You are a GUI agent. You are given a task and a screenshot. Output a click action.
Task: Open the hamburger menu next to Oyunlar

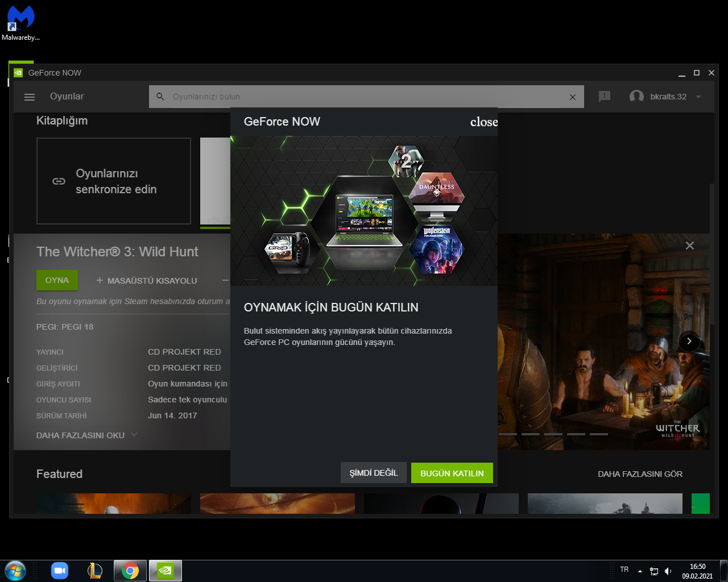(x=30, y=97)
